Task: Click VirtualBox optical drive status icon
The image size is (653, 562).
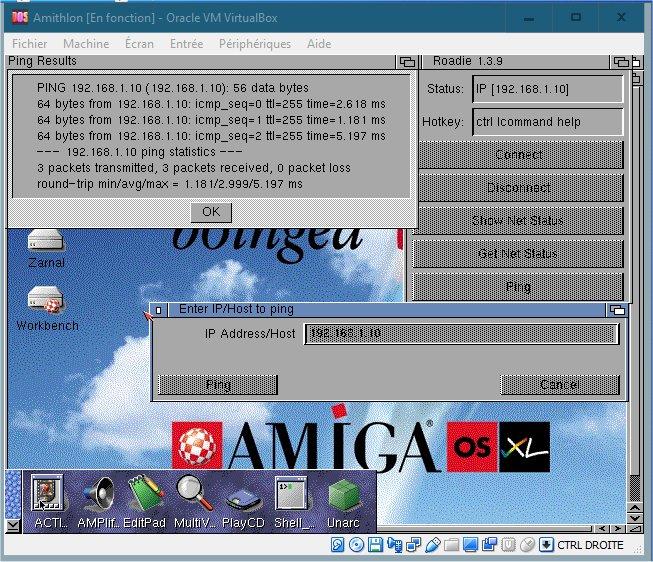Action: click(x=356, y=545)
